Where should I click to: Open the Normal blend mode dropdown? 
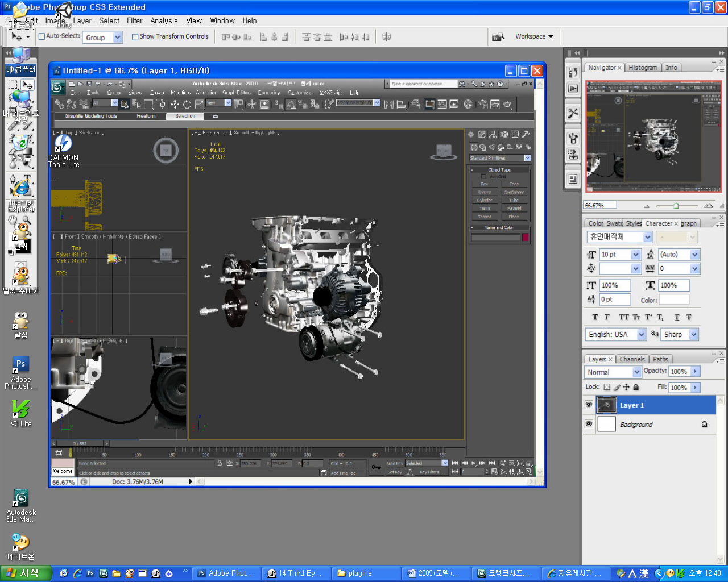tap(637, 372)
